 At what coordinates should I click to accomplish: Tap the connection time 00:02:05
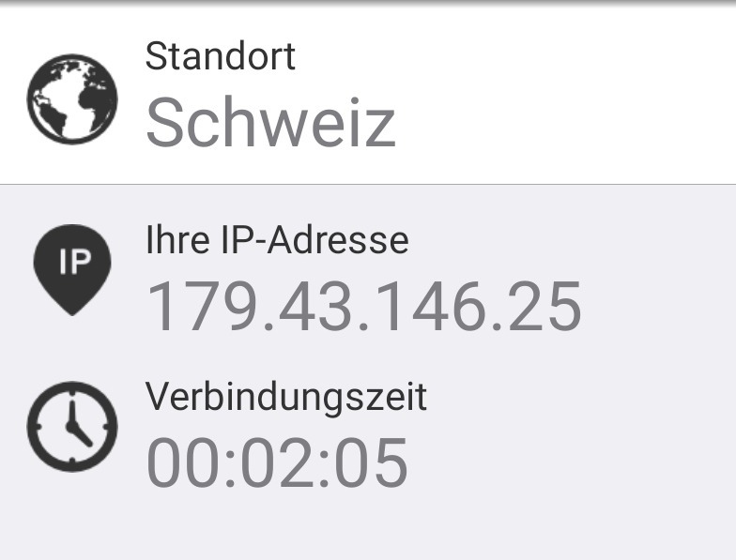(277, 462)
